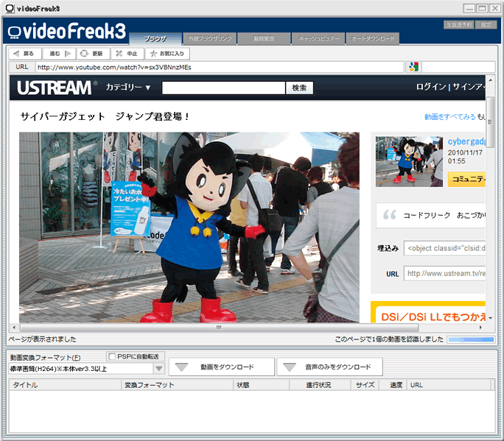
Task: Switch to the 動画管理 tab
Action: [263, 38]
